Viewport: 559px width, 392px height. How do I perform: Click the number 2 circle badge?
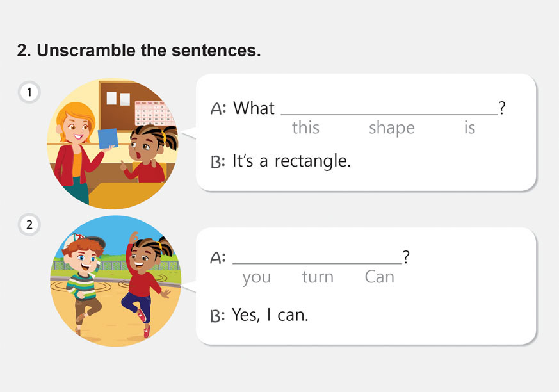tap(29, 225)
